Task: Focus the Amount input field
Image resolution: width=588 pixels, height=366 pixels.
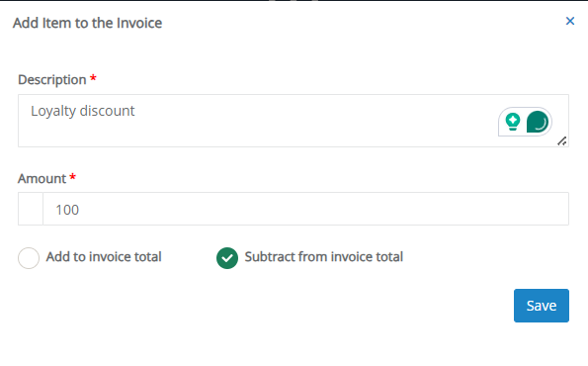Action: 305,209
